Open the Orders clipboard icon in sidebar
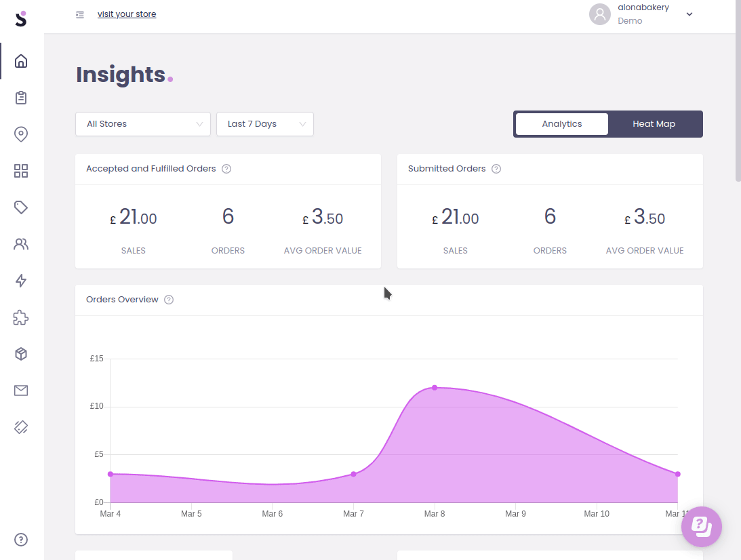This screenshot has height=560, width=741. [21, 98]
